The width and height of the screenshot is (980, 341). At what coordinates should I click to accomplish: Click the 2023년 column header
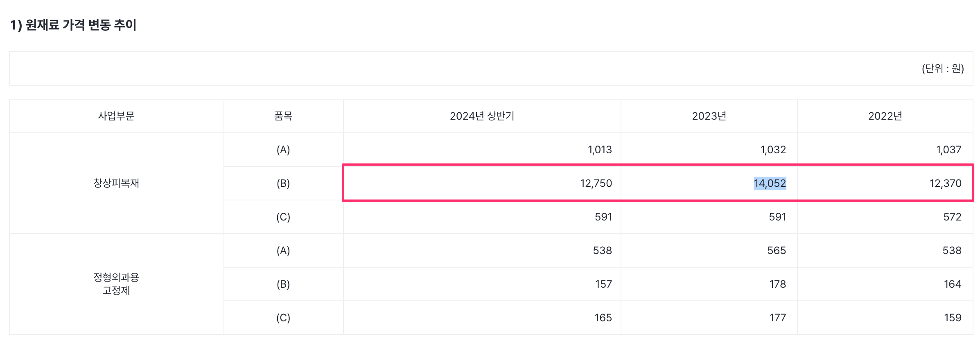(709, 116)
